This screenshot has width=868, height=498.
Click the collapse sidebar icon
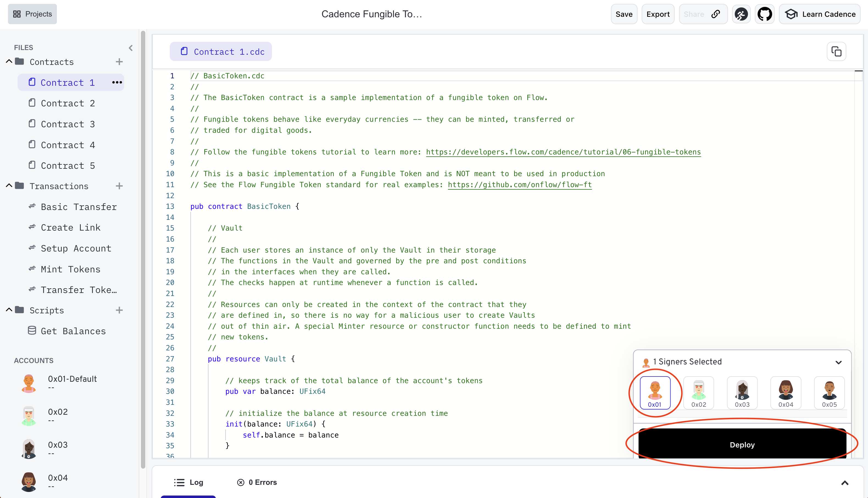click(130, 46)
